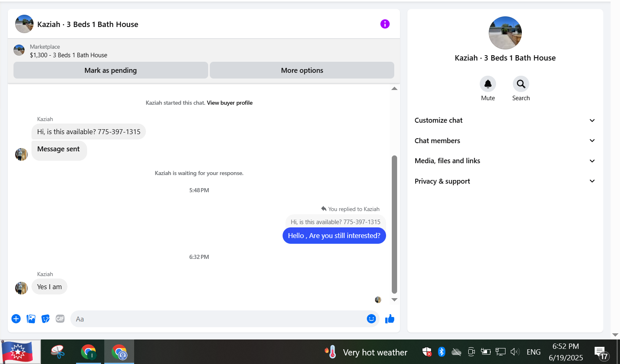Mute the conversation with bell icon
This screenshot has width=620, height=364.
pos(488,84)
